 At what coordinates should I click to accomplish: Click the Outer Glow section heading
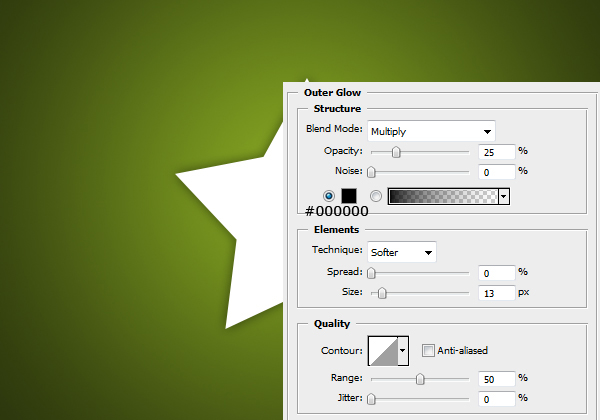pos(332,93)
